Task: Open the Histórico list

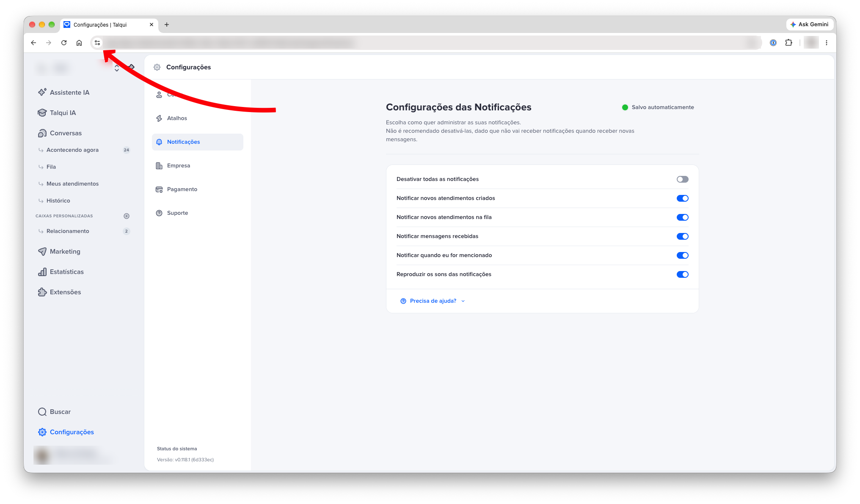Action: [84, 200]
